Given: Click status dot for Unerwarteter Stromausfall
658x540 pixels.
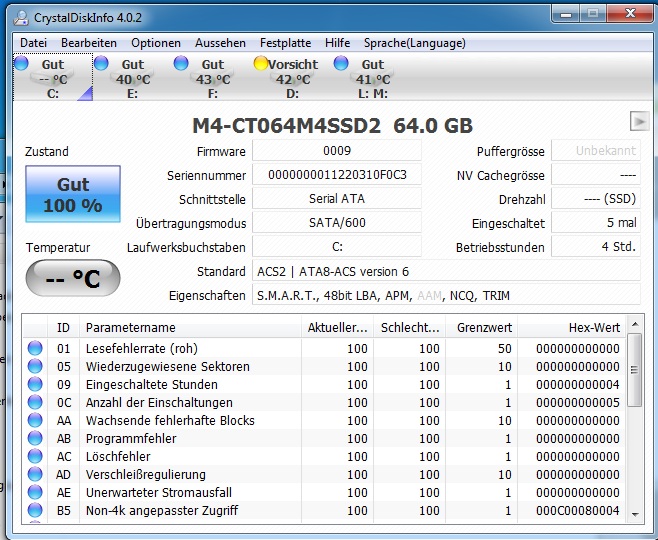Looking at the screenshot, I should click(x=35, y=493).
